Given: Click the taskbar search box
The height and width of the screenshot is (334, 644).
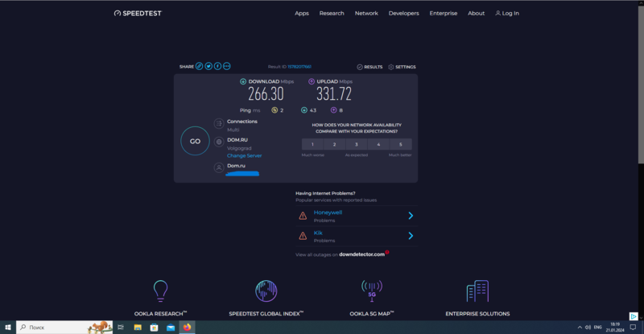Looking at the screenshot, I should click(x=64, y=328).
